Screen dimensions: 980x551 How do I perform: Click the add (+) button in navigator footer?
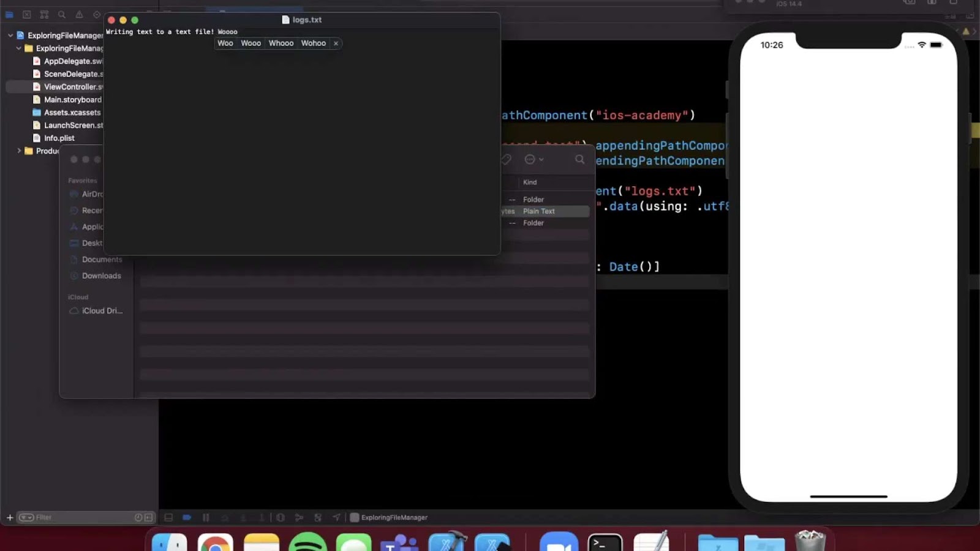(x=10, y=518)
